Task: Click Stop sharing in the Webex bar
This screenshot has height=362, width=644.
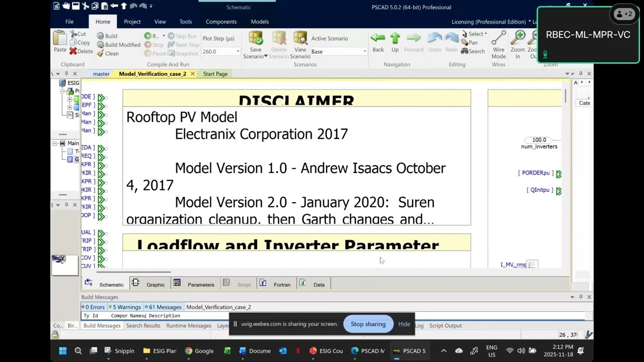Action: [368, 324]
